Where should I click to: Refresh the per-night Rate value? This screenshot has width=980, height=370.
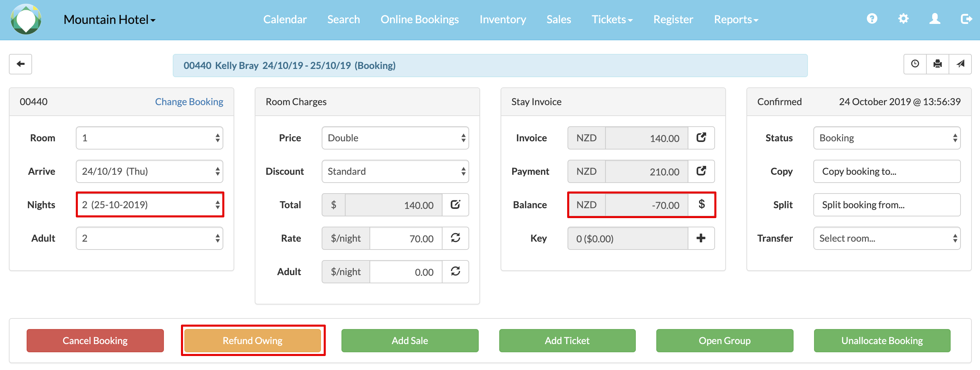455,239
